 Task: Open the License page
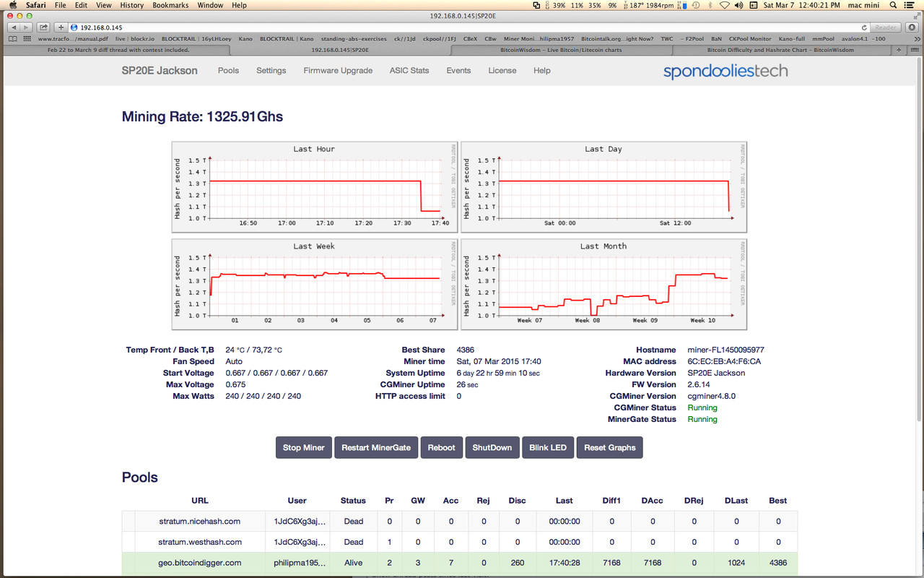[502, 71]
